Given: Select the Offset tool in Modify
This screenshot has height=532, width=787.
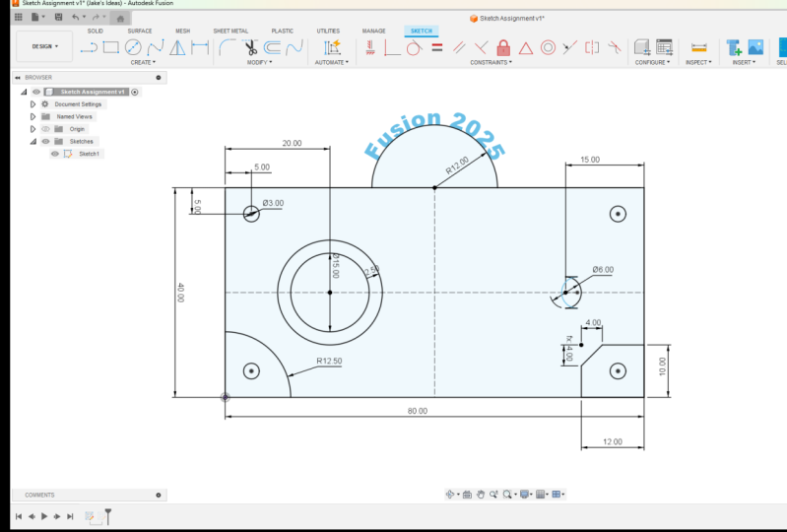Looking at the screenshot, I should point(272,47).
